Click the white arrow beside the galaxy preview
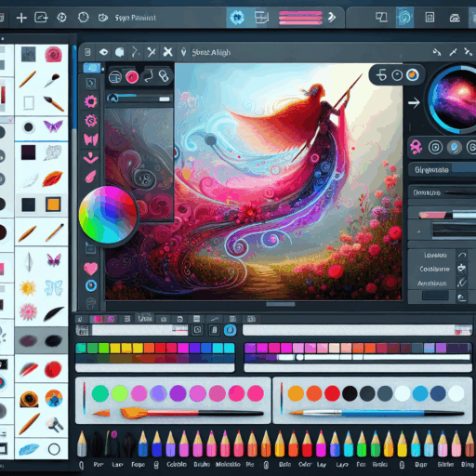476x476 pixels. tap(414, 102)
